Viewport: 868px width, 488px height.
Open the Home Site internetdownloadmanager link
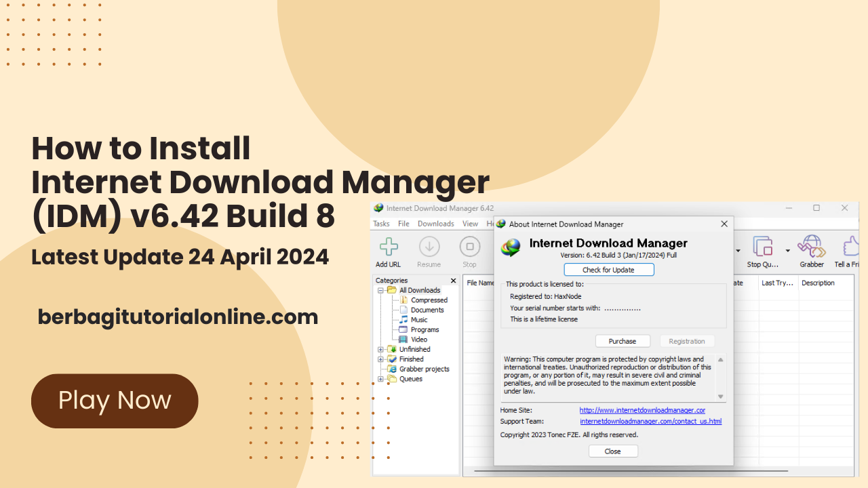coord(642,410)
